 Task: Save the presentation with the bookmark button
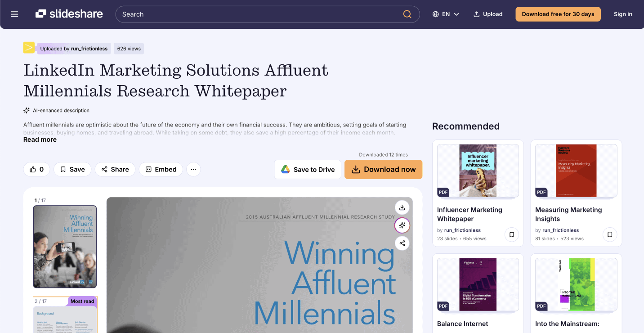[72, 169]
